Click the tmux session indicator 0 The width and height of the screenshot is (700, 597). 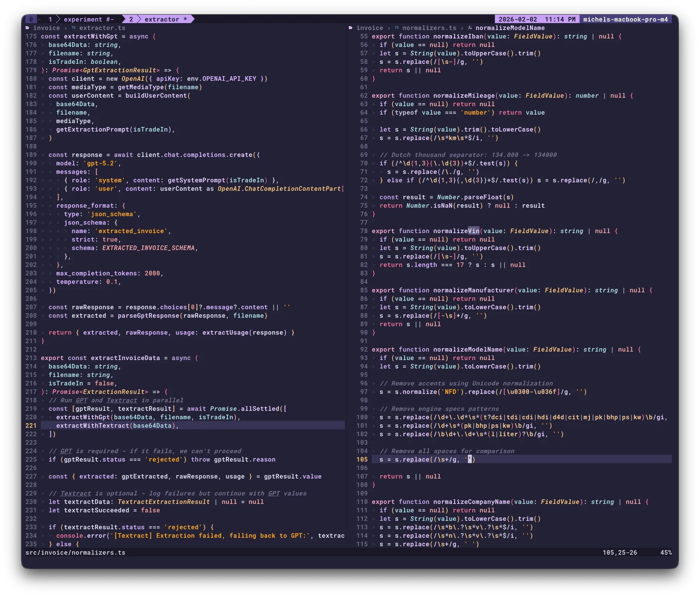click(x=31, y=19)
